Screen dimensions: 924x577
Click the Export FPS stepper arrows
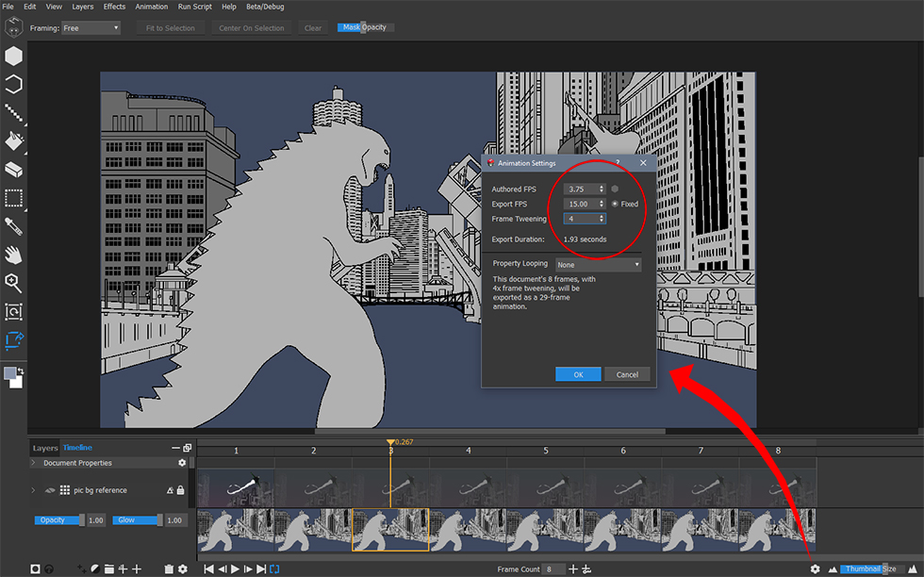(x=602, y=204)
